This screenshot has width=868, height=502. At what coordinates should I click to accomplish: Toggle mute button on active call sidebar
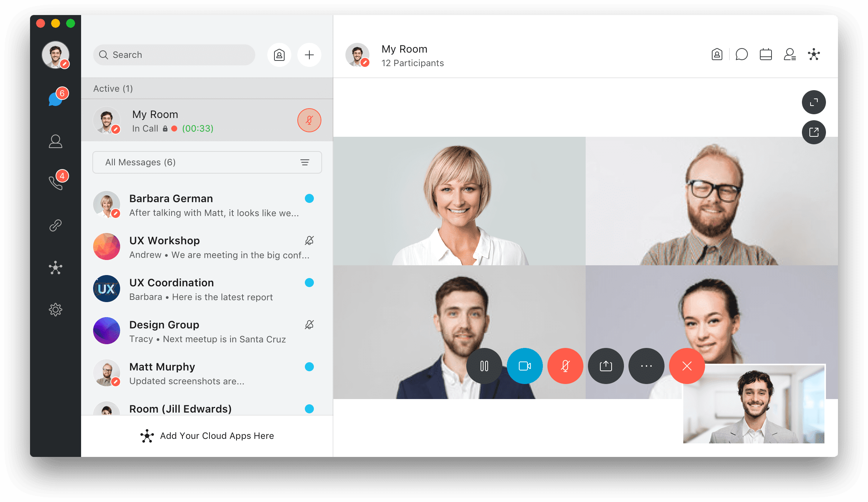coord(309,120)
